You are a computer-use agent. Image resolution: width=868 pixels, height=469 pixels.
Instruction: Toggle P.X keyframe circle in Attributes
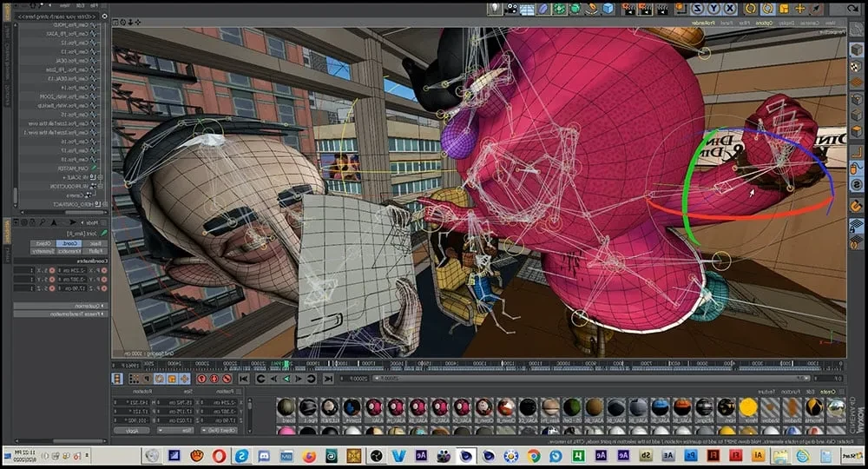point(104,271)
